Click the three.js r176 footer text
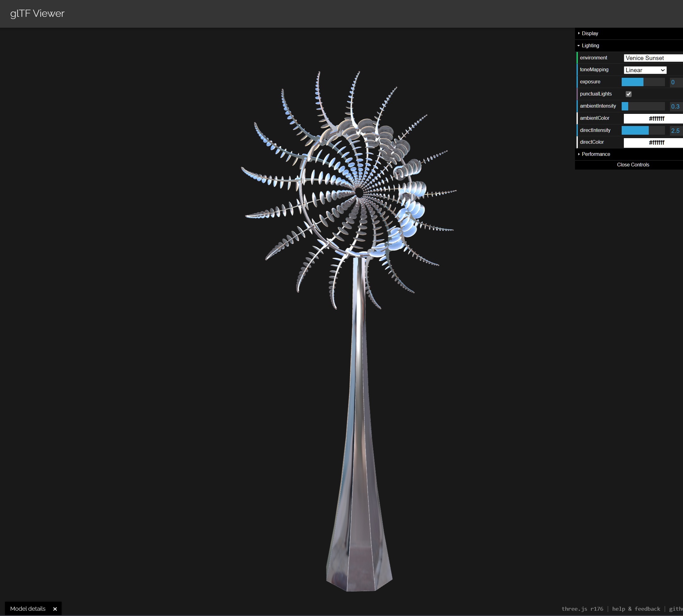This screenshot has width=683, height=616. 582,609
